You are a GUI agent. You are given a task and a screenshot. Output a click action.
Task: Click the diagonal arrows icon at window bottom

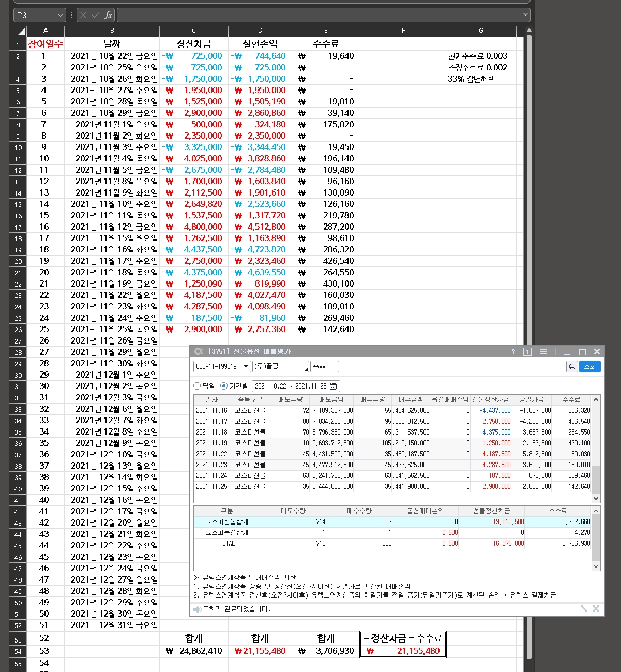[584, 609]
